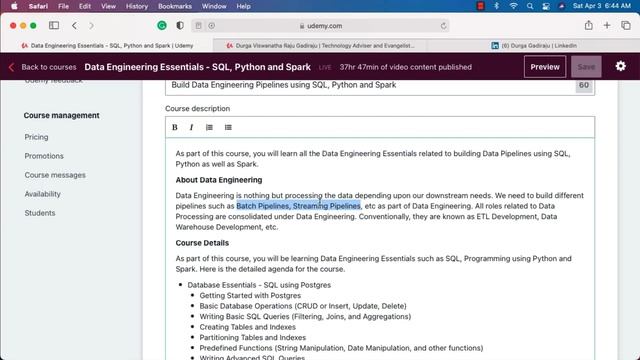Click the Preview button
Screen dimensions: 640x360
click(x=545, y=67)
